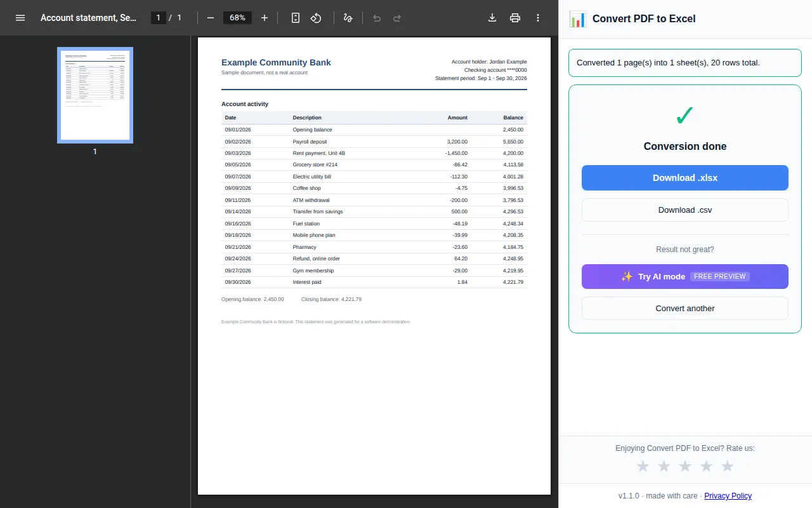The image size is (812, 508).
Task: Click the undo arrow icon
Action: 377,18
